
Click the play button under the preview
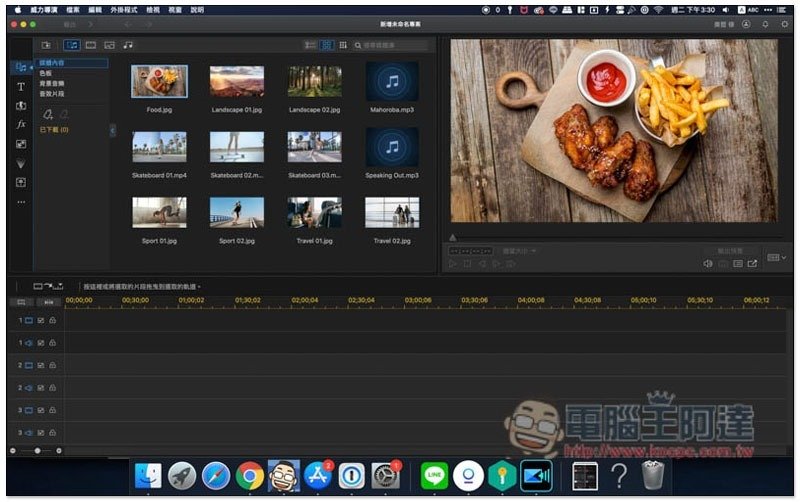453,264
